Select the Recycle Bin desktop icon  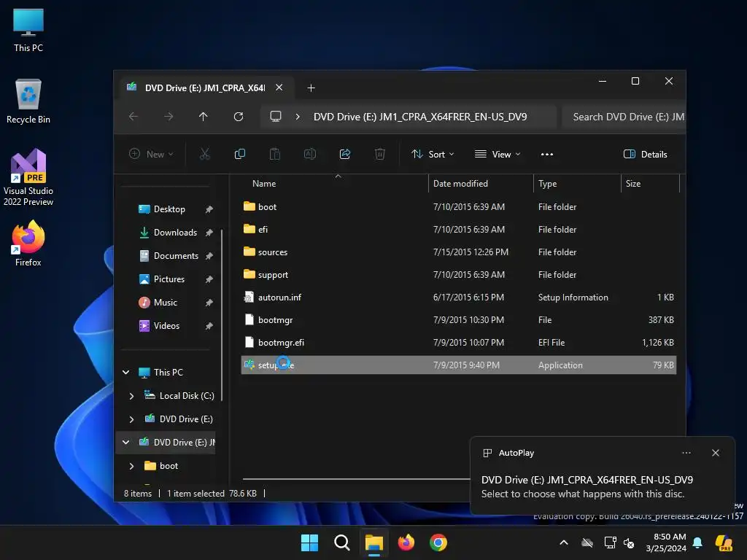28,101
